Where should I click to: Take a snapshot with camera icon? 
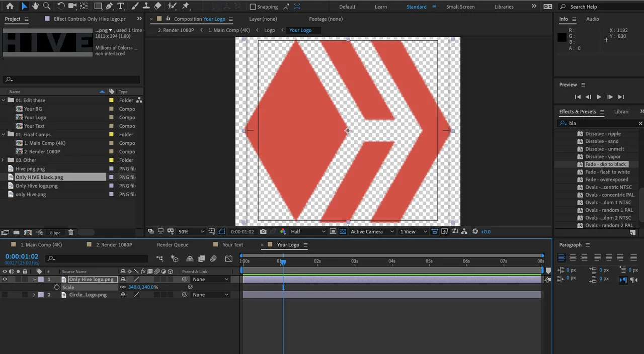(264, 232)
